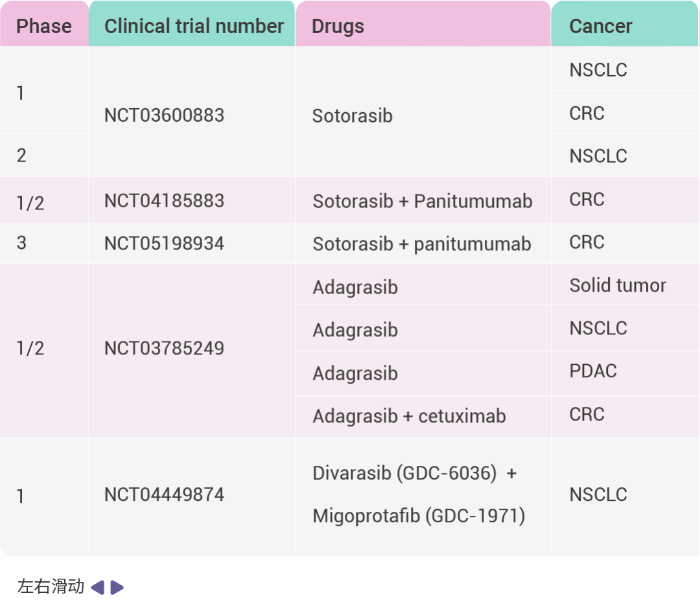Screen dimensions: 700x613
Task: Select the Phase column header
Action: 43,27
